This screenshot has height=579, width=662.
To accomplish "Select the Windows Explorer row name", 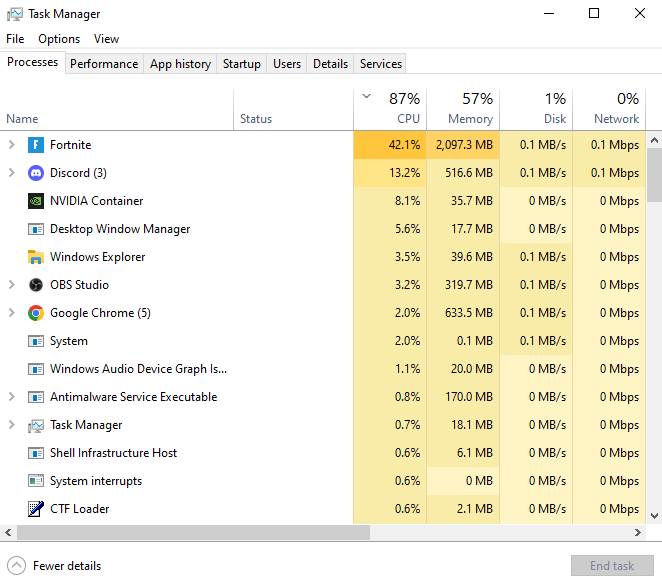I will pos(98,257).
